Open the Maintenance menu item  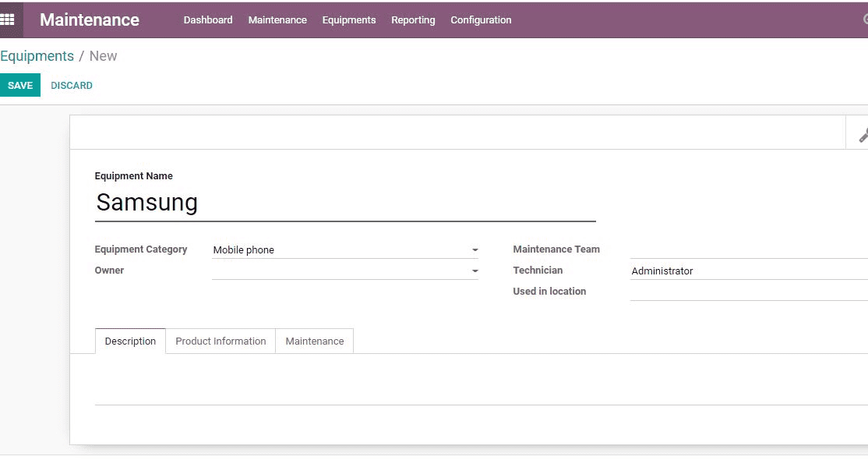tap(277, 20)
